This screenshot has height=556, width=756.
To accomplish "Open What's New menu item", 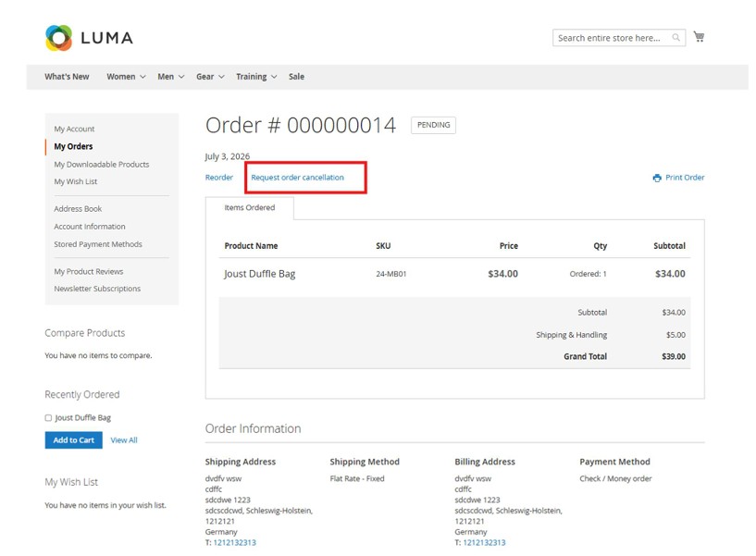I will [67, 77].
